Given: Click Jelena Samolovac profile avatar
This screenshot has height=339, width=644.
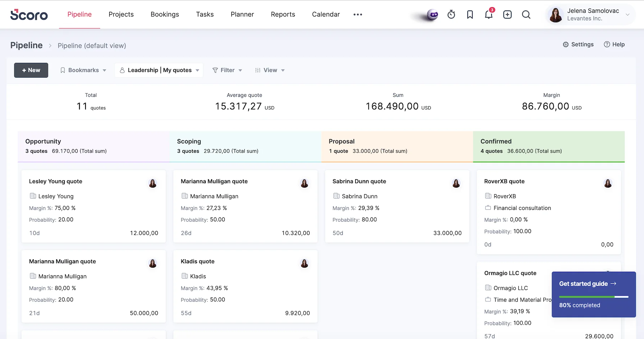Looking at the screenshot, I should (556, 15).
